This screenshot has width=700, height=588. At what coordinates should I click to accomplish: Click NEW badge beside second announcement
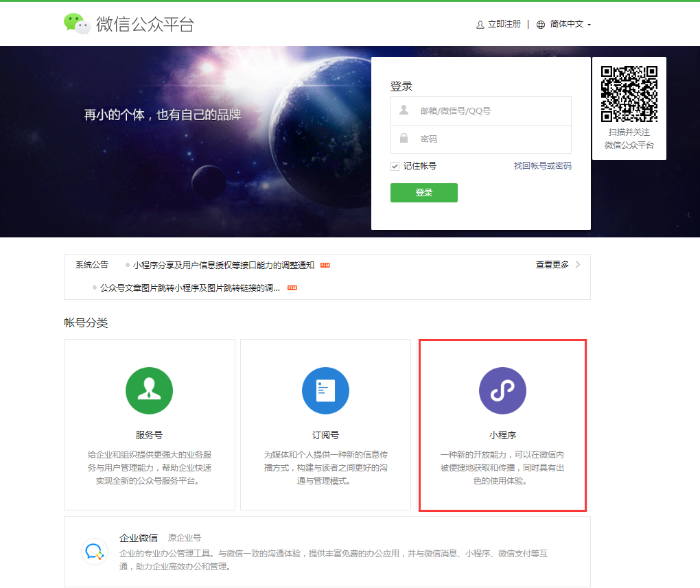pyautogui.click(x=292, y=288)
